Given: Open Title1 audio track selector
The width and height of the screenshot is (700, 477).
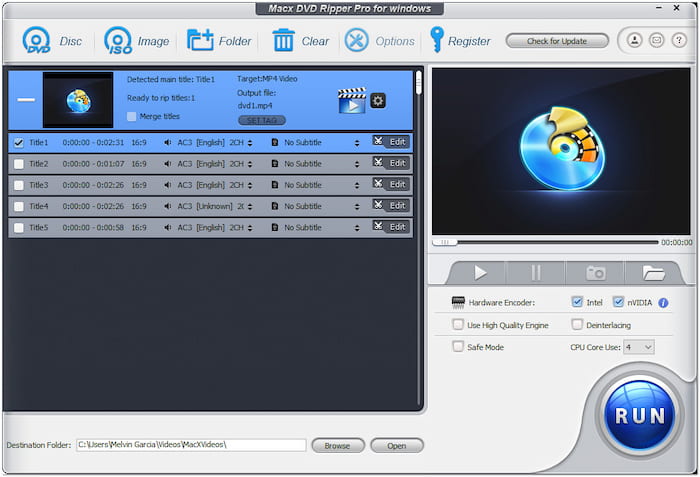Looking at the screenshot, I should coord(250,143).
